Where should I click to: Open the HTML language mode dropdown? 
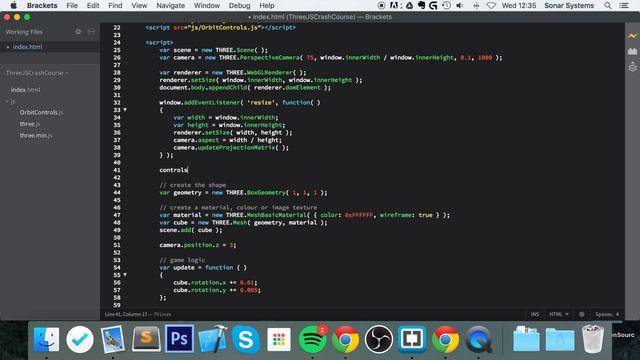pos(559,314)
